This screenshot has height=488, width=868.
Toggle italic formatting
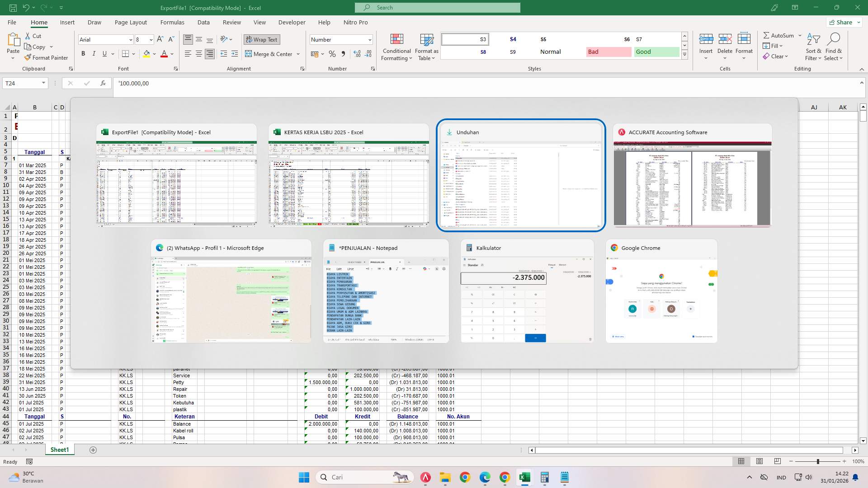click(x=94, y=53)
